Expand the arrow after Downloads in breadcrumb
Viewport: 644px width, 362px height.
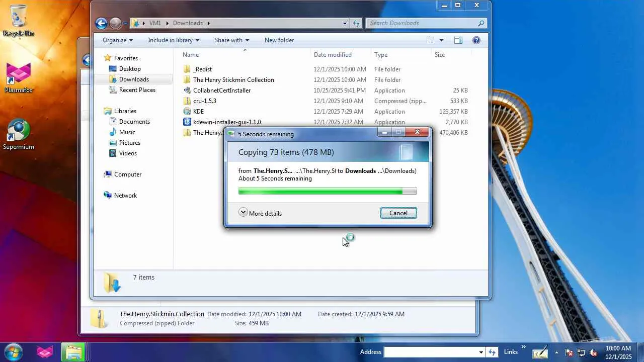click(x=208, y=23)
